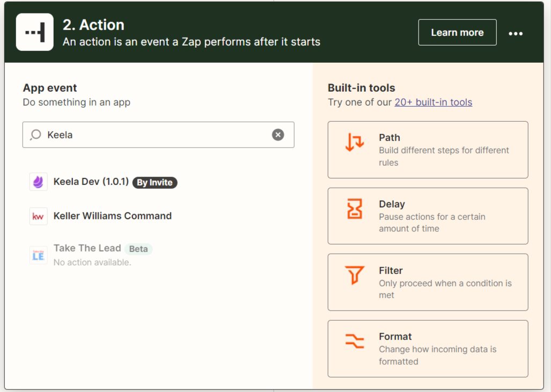Open the 20+ built-in tools link
This screenshot has width=551, height=392.
[434, 102]
